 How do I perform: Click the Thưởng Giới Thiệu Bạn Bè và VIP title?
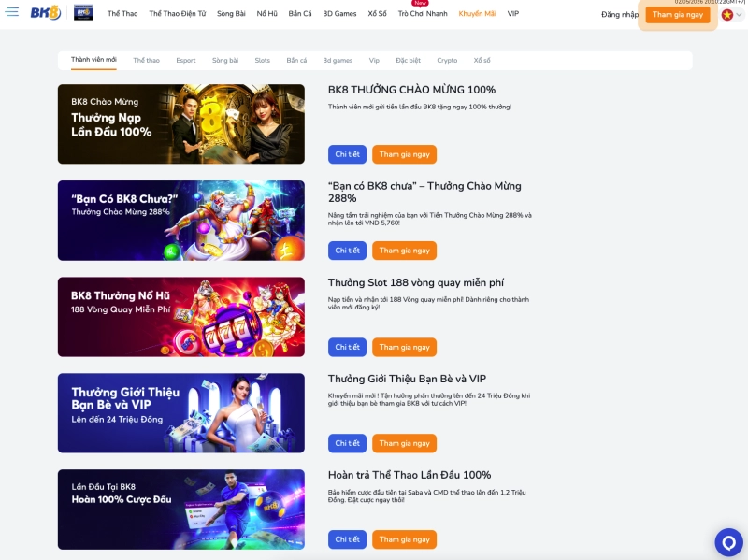(x=407, y=379)
